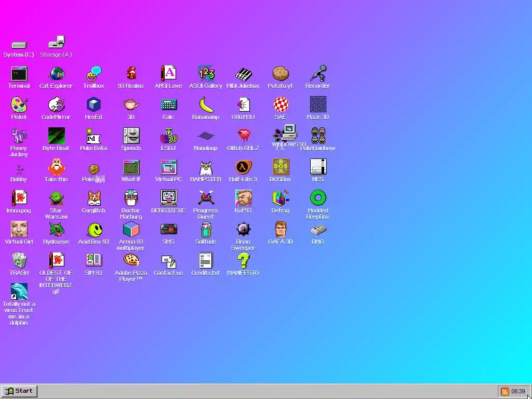Open the MANIFESTO question mark icon
This screenshot has height=399, width=532.
point(243,261)
